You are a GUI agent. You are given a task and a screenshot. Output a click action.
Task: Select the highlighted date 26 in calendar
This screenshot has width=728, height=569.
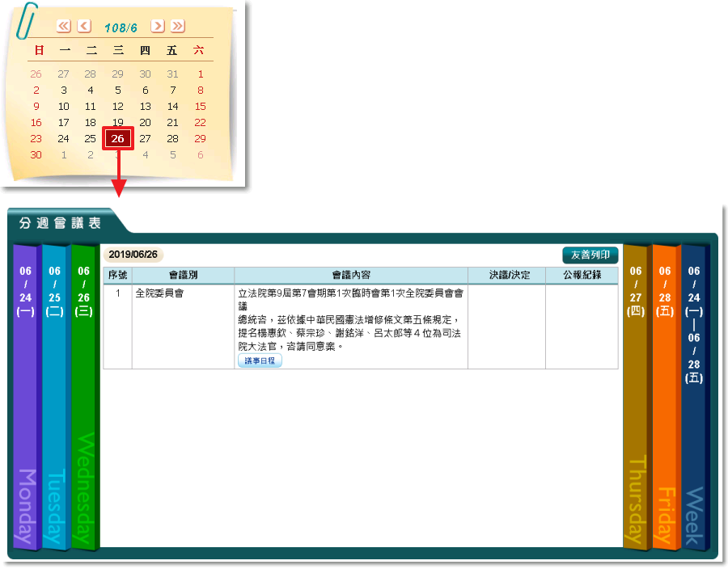click(x=118, y=139)
